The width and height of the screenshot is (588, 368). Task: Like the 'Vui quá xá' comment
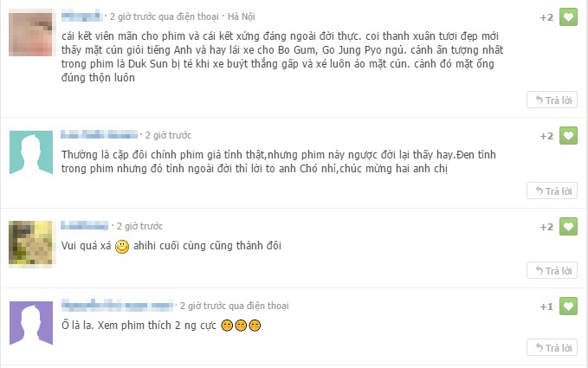point(568,227)
